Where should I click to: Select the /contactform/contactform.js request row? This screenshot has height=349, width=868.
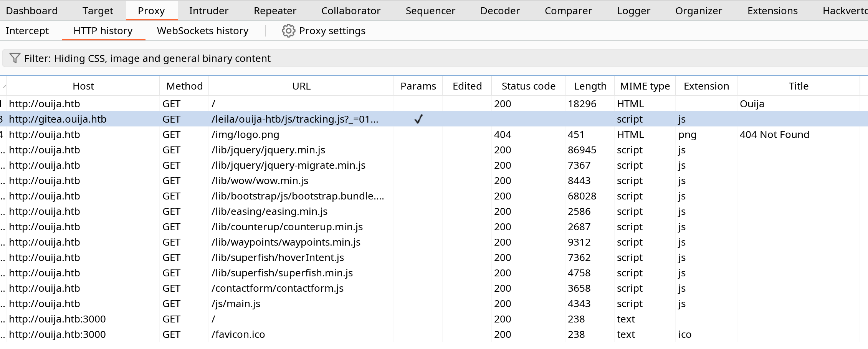coord(434,288)
